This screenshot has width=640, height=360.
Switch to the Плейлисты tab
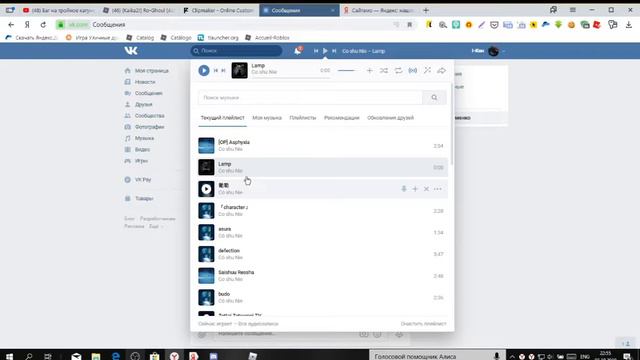(x=303, y=118)
